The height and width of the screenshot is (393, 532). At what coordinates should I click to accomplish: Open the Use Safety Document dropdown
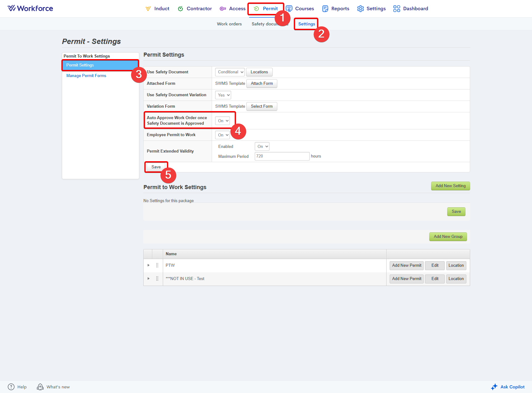tap(230, 72)
